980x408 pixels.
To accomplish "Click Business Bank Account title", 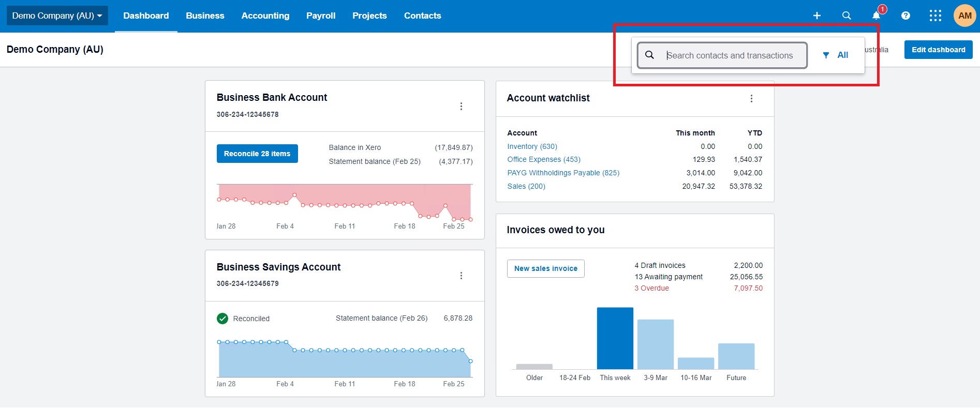I will tap(272, 97).
